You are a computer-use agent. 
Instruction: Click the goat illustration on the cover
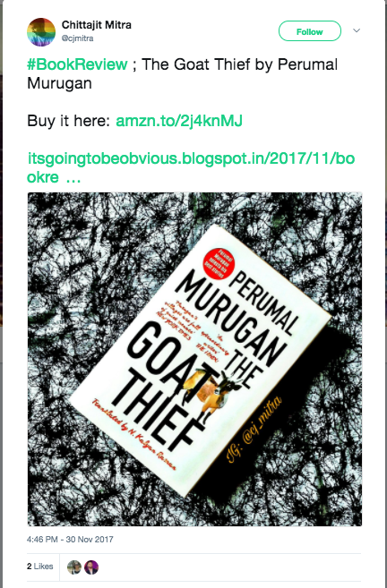(212, 390)
